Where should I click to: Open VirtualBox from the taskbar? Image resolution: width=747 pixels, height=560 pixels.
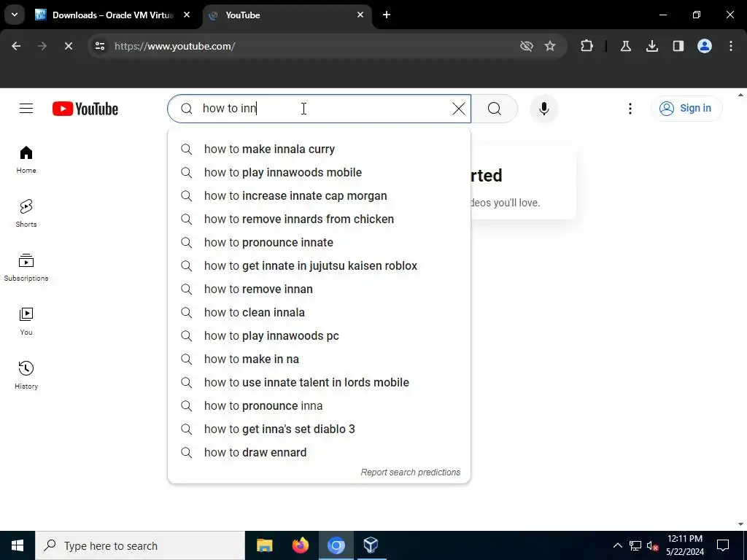371,545
